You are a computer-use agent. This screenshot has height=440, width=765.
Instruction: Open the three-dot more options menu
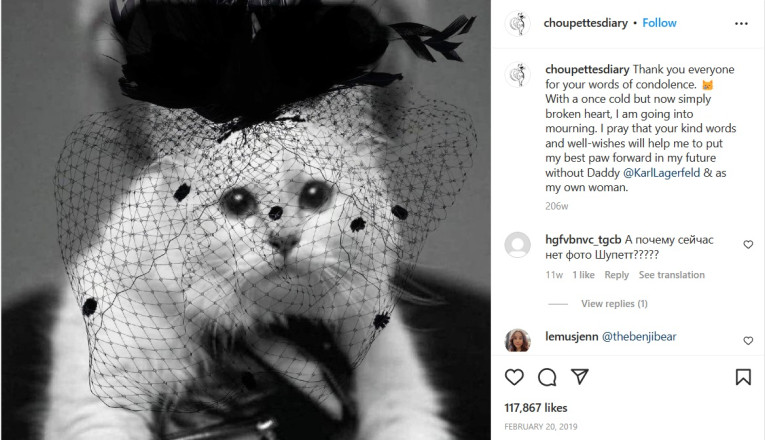point(741,23)
